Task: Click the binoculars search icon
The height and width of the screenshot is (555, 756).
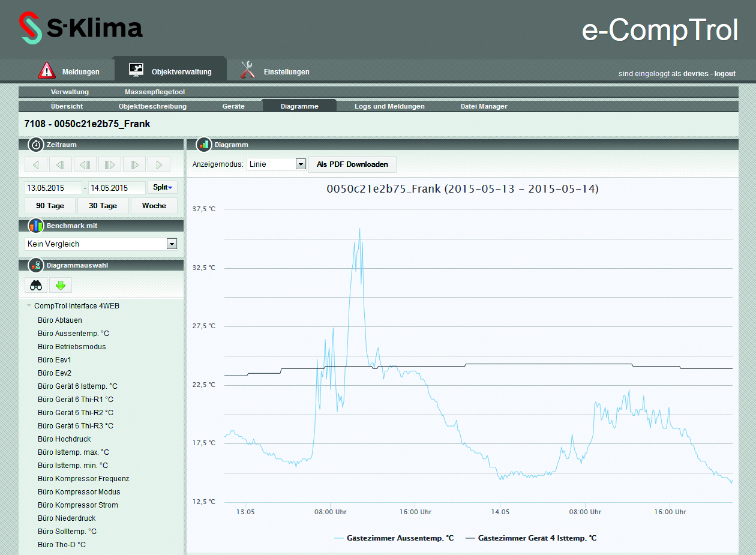Action: (x=36, y=286)
